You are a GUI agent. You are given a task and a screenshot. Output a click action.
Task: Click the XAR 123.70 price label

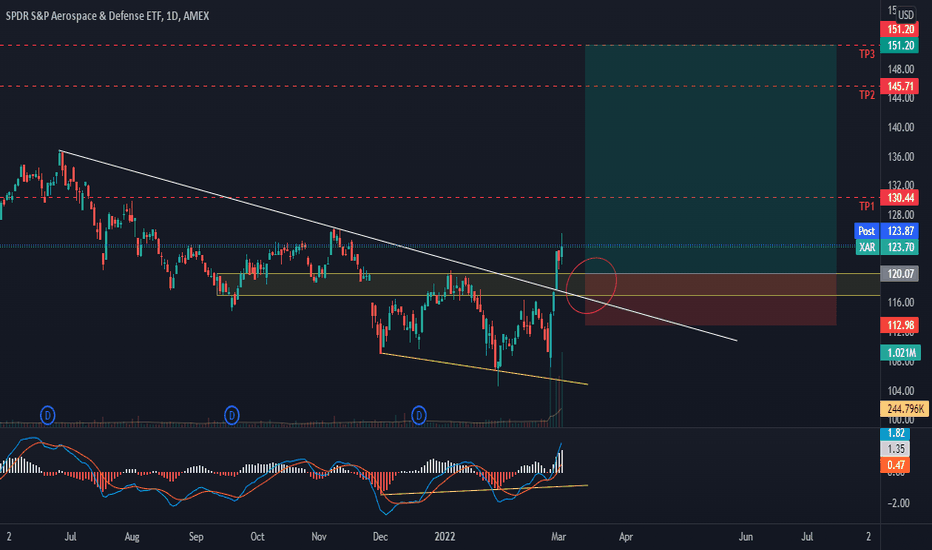coord(887,247)
